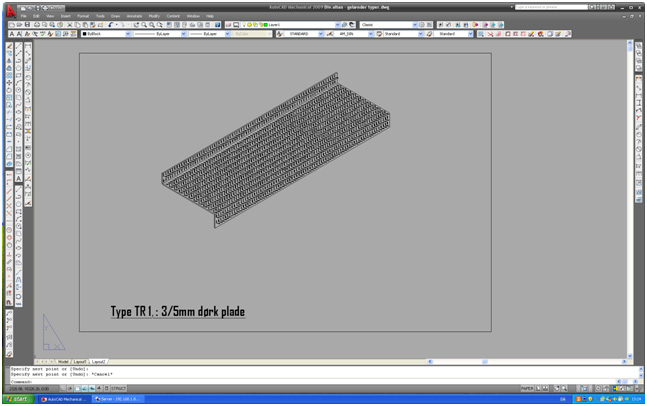Toggle the light bulb on Layer1
Viewport: 647px width, 406px height.
(x=244, y=25)
